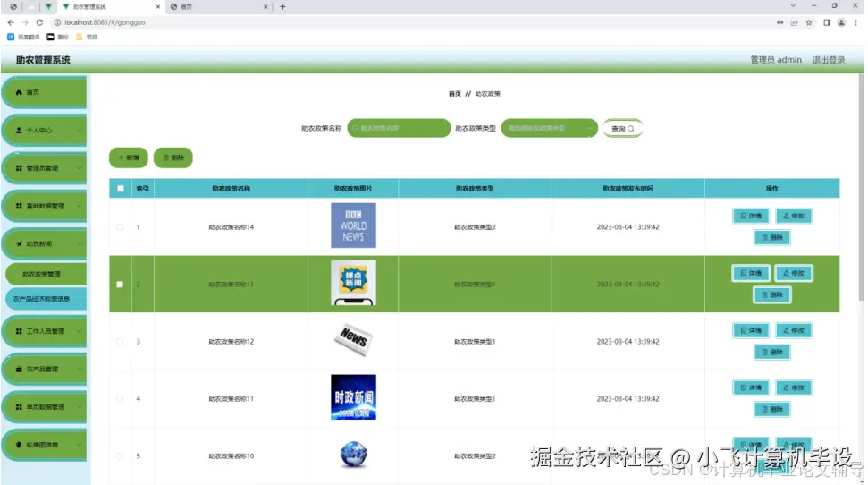Open 详情 for row 助农政策名称11

tap(751, 387)
